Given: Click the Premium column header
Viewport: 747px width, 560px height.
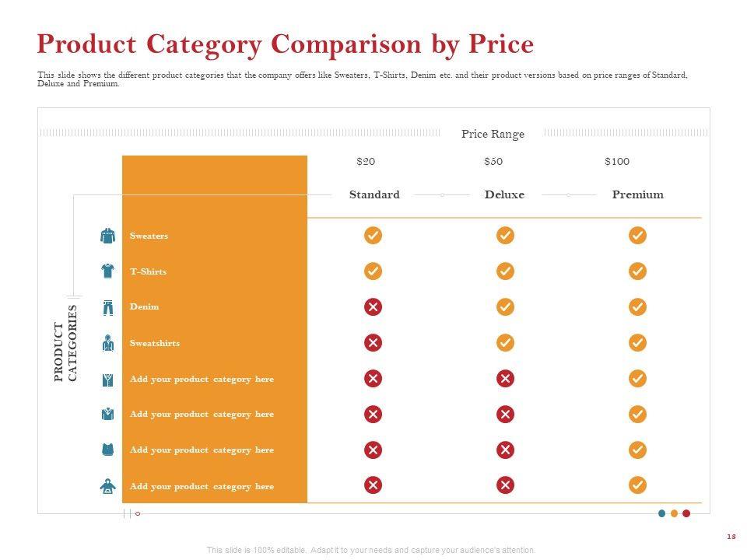Looking at the screenshot, I should tap(638, 194).
